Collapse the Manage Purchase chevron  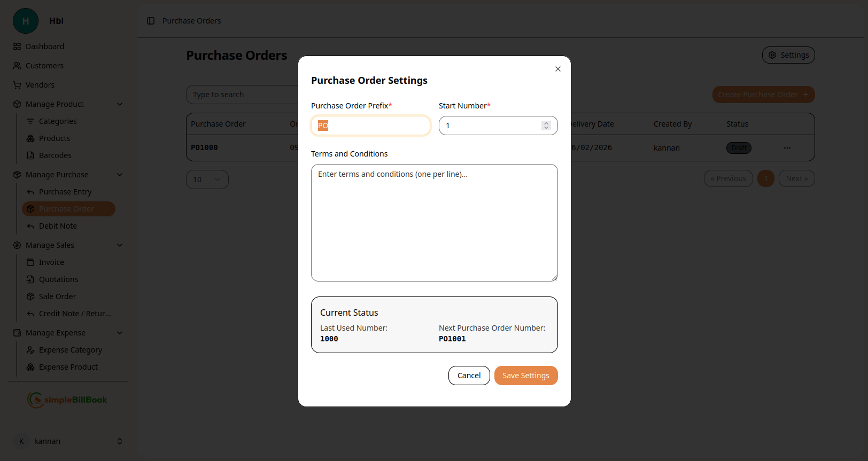pos(120,175)
